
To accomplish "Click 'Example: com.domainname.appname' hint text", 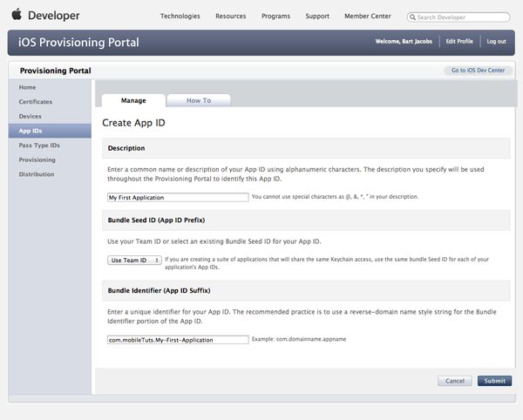I will click(299, 339).
